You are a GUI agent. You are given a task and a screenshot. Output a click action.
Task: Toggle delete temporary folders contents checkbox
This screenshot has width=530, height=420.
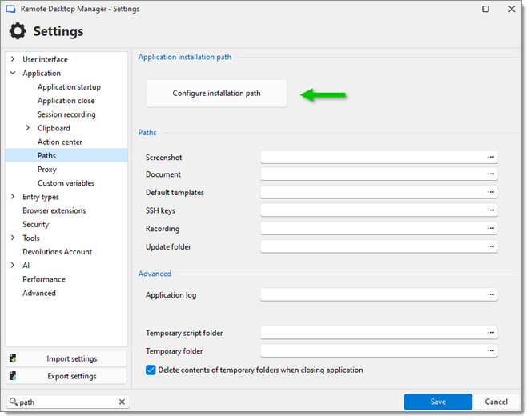(x=151, y=370)
